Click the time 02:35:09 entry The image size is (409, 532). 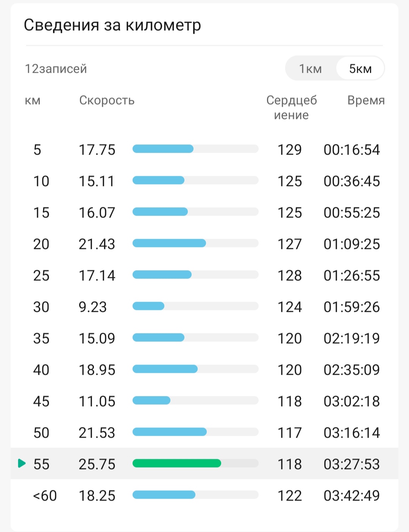351,370
